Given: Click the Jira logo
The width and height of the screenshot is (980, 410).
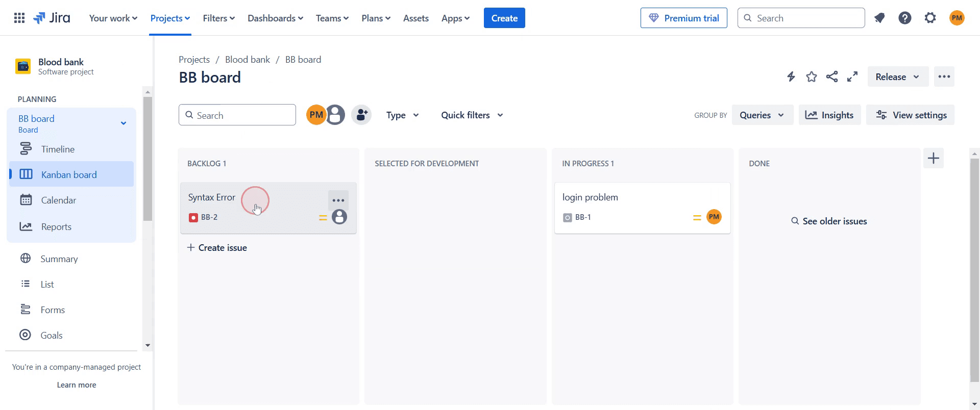Looking at the screenshot, I should 52,18.
